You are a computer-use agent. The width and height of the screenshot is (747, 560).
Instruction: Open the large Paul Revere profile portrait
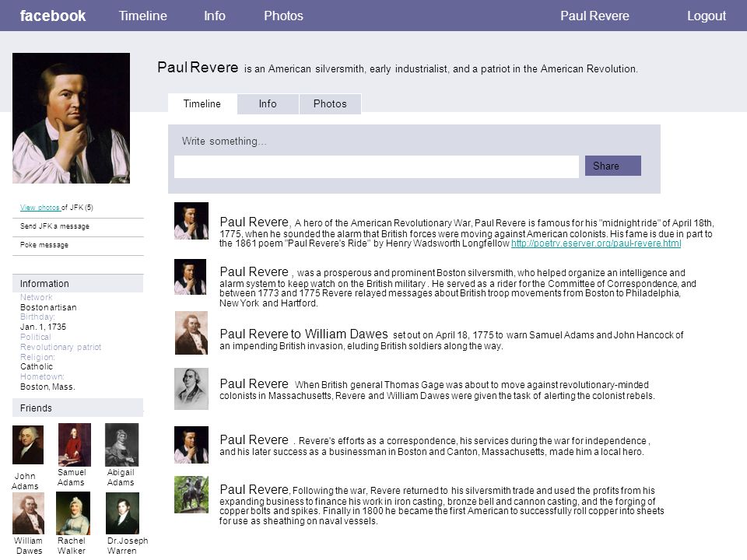tap(71, 118)
